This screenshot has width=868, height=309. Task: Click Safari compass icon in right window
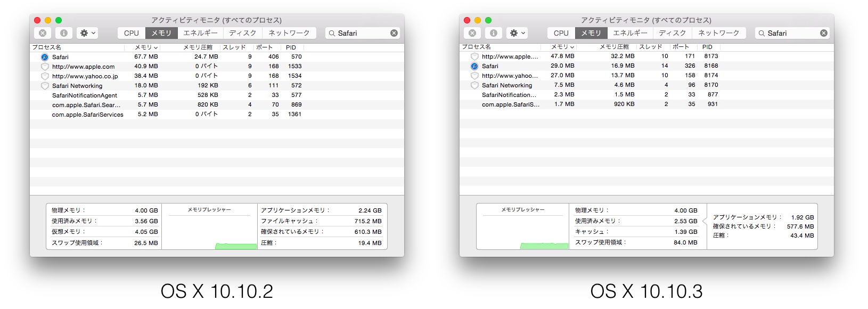pyautogui.click(x=474, y=66)
